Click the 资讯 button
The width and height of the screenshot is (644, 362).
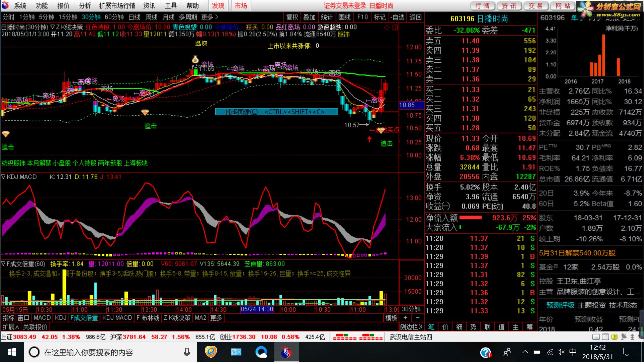click(x=509, y=6)
